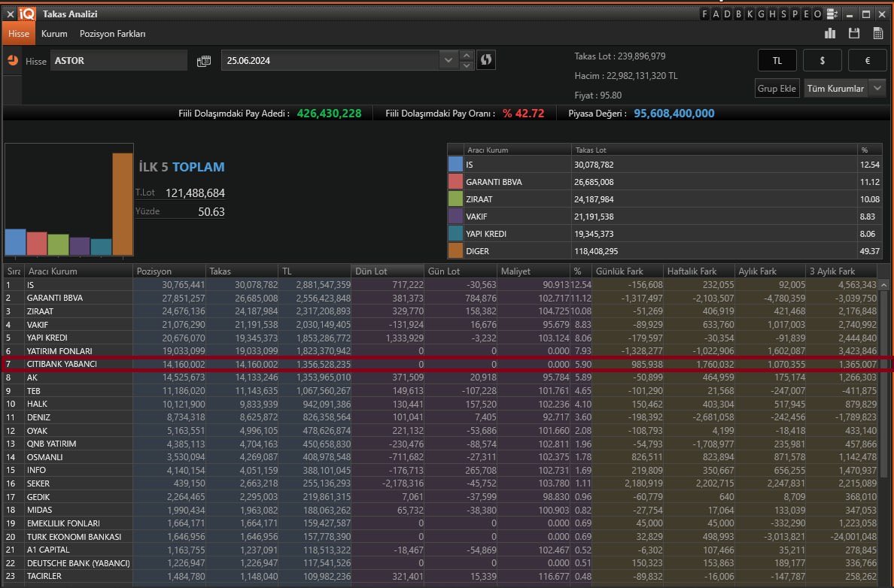894x588 pixels.
Task: Click the Grup Ekle button
Action: [777, 88]
